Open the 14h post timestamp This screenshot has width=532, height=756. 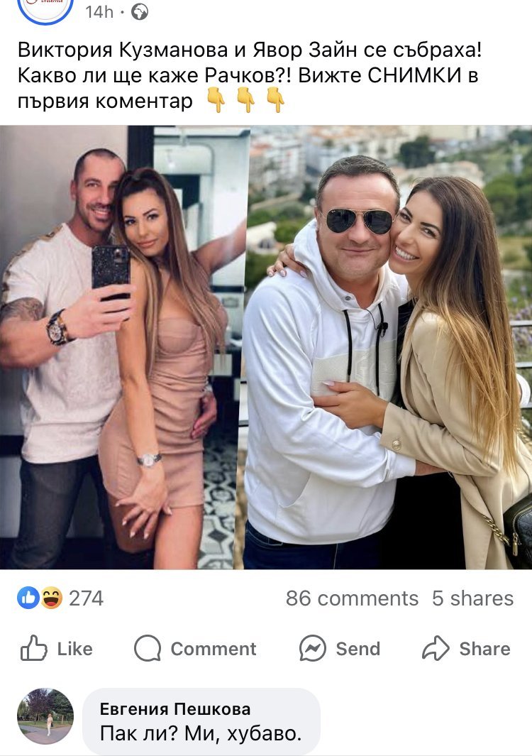99,12
